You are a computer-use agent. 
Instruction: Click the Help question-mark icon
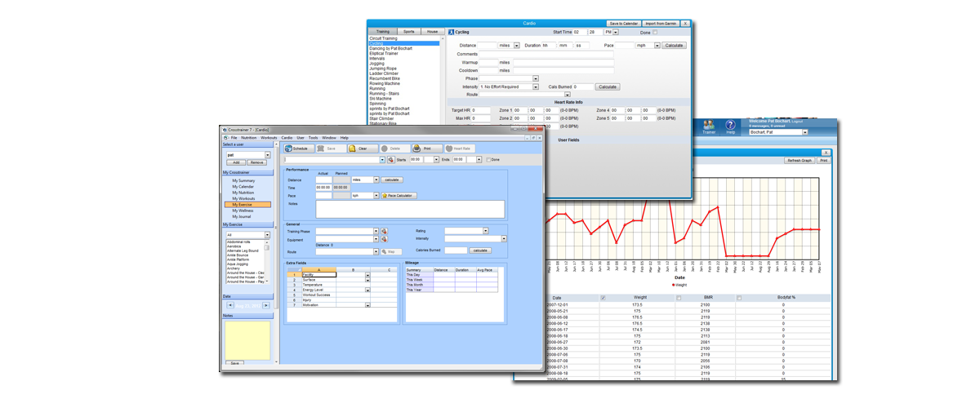[730, 126]
